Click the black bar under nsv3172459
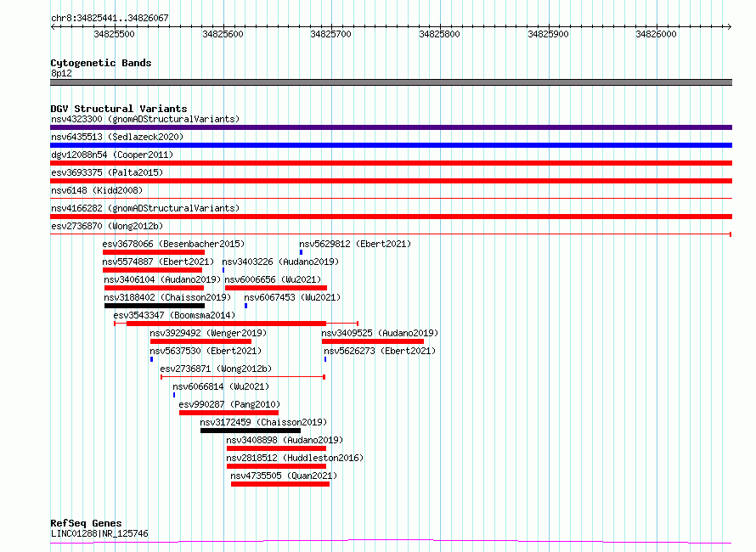Viewport: 756px width, 552px height. tap(251, 431)
